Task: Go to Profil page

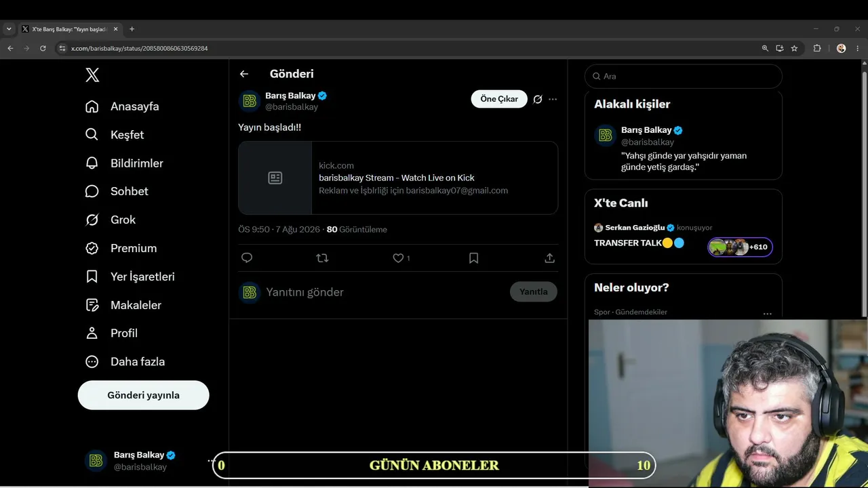Action: coord(112,333)
